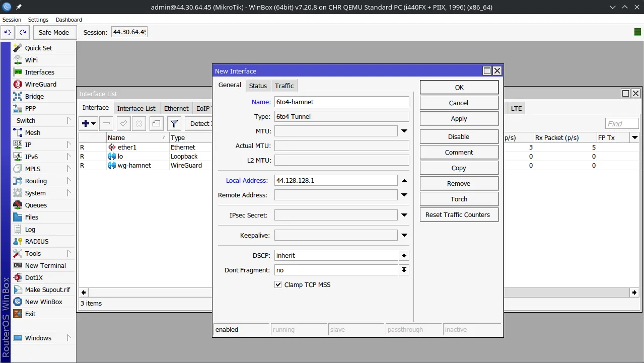Open WireGuard from the sidebar
The image size is (644, 363).
pos(40,84)
